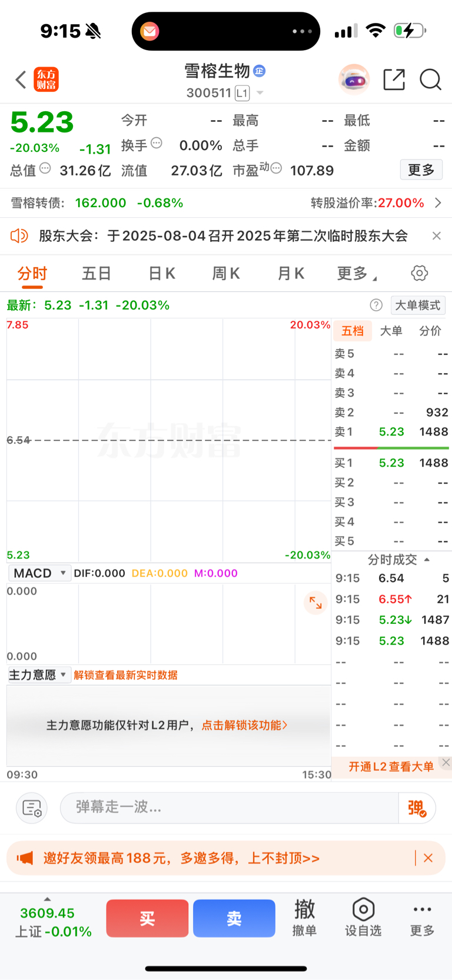Open MACD indicator dropdown
The image size is (452, 980).
click(x=39, y=573)
